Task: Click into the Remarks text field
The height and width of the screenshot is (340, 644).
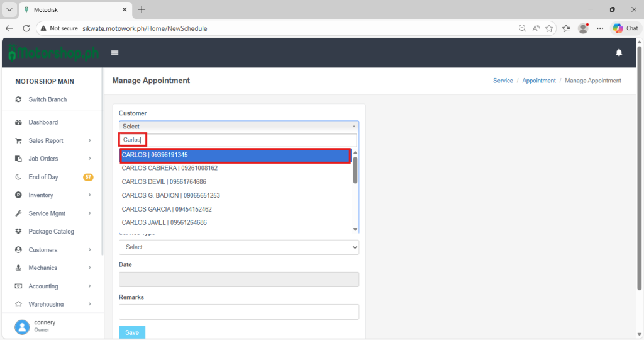Action: click(238, 312)
